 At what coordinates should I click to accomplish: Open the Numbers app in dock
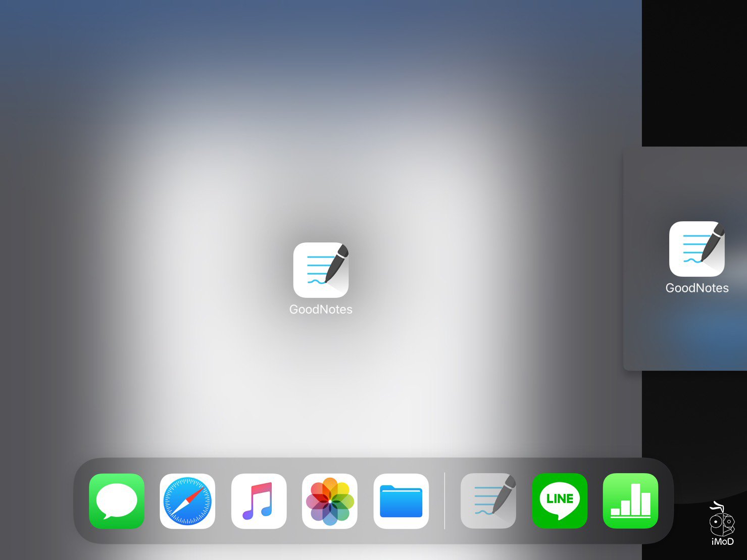[x=630, y=501]
